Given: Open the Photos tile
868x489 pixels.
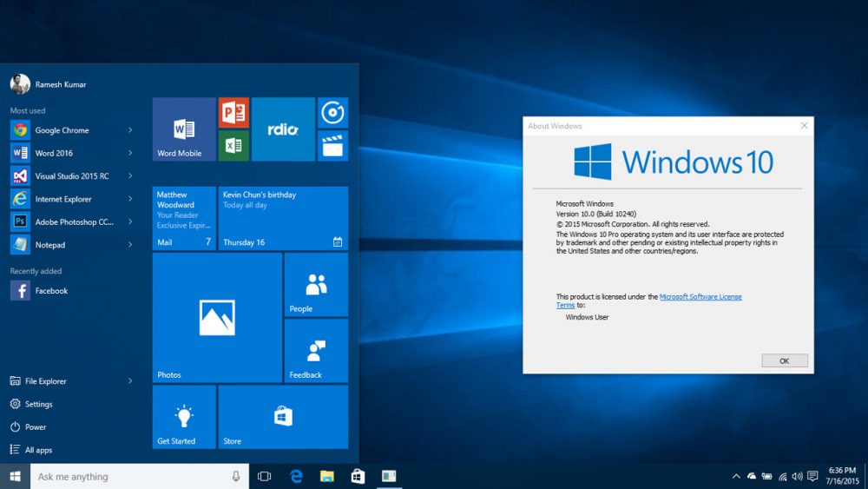Looking at the screenshot, I should click(x=217, y=318).
